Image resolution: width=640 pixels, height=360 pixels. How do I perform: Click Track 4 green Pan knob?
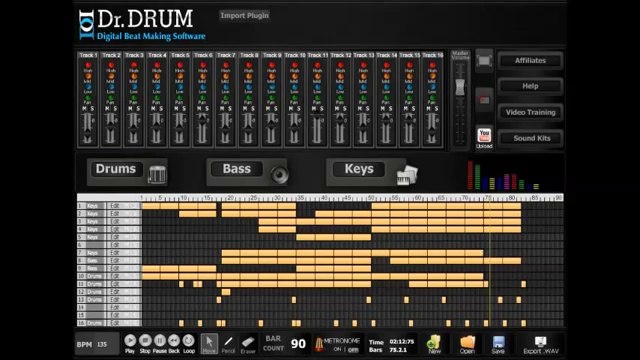point(157,98)
